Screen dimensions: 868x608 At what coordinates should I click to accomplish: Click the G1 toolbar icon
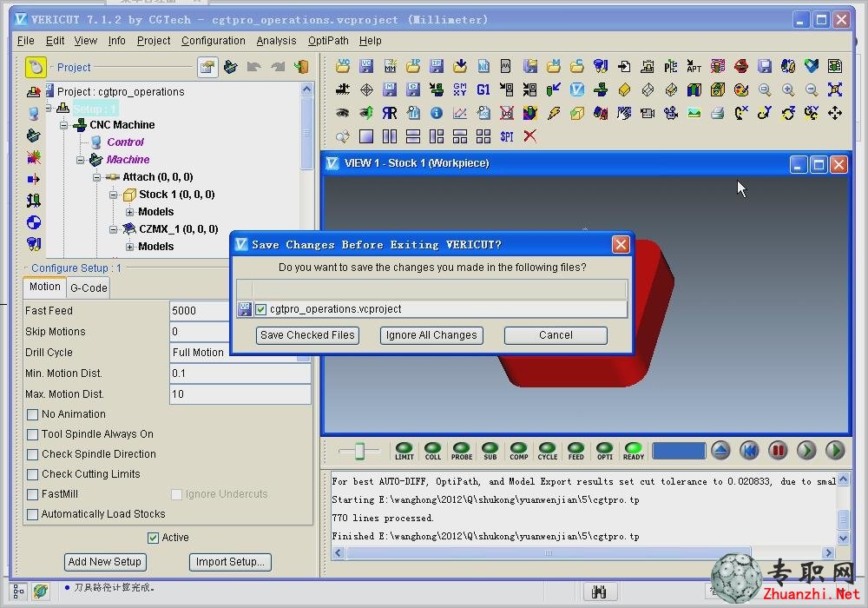[x=483, y=89]
